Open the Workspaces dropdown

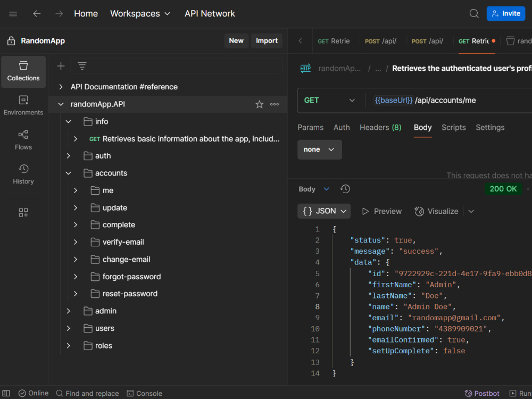[140, 14]
